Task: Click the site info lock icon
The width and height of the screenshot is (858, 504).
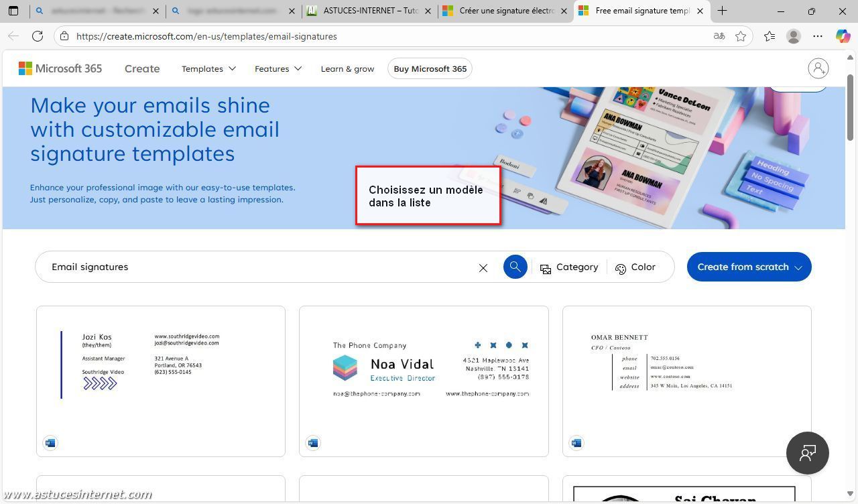Action: 64,36
